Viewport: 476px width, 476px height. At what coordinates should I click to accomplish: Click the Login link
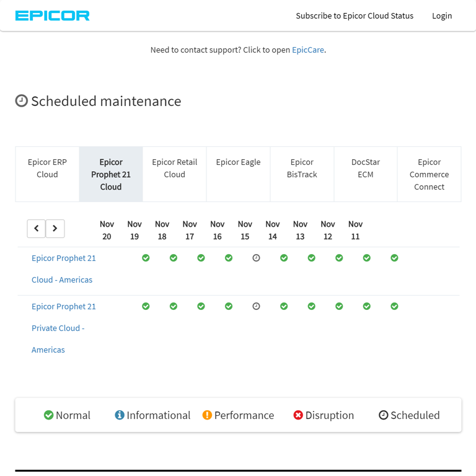(x=442, y=15)
